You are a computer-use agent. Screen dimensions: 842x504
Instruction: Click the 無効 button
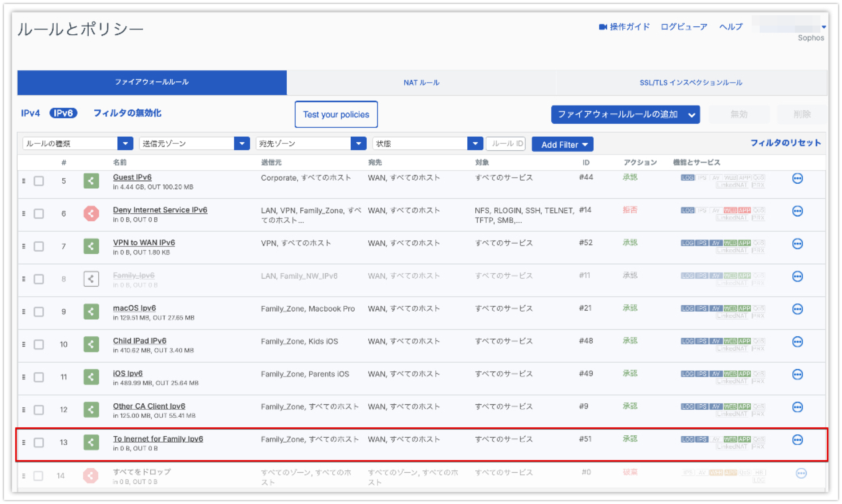click(739, 115)
